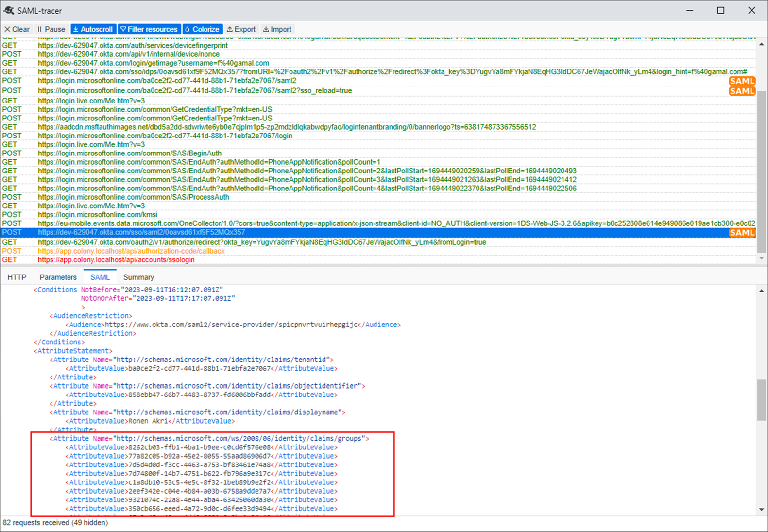This screenshot has width=768, height=532.
Task: Click SAML badge on sso_reload=true row
Action: point(742,91)
